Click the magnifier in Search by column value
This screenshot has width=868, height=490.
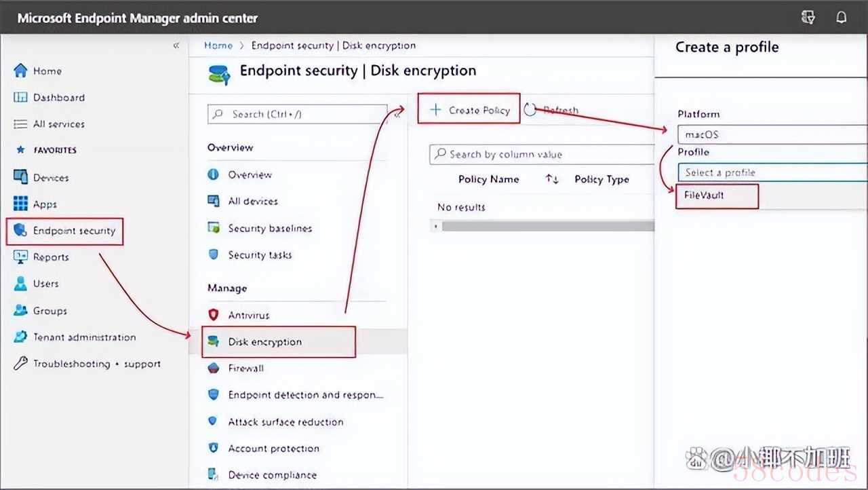[441, 154]
